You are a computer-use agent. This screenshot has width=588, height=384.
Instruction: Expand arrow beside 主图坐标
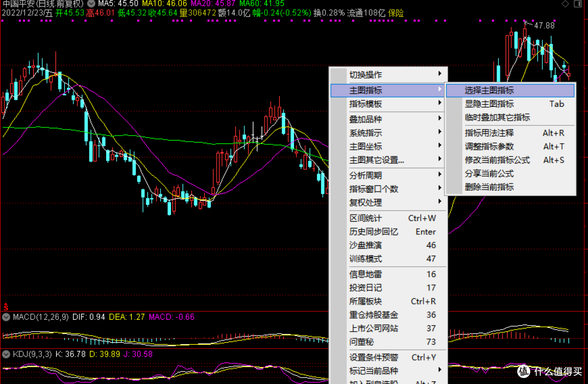[440, 145]
